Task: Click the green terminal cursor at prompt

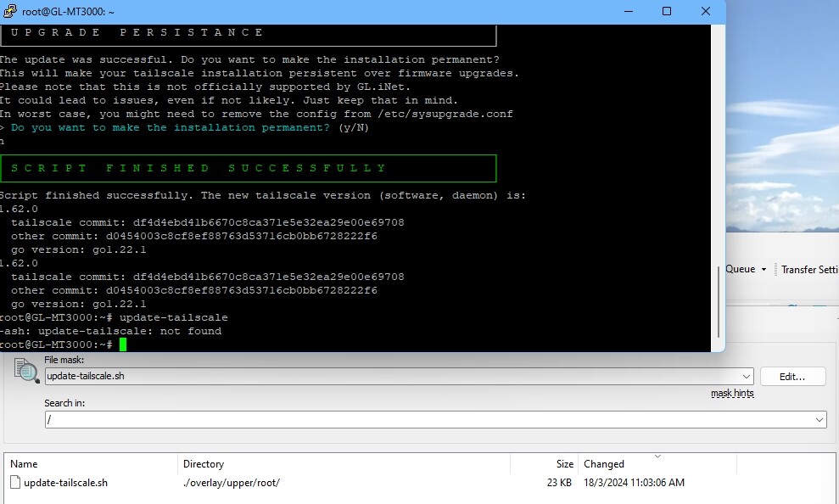Action: pos(123,344)
